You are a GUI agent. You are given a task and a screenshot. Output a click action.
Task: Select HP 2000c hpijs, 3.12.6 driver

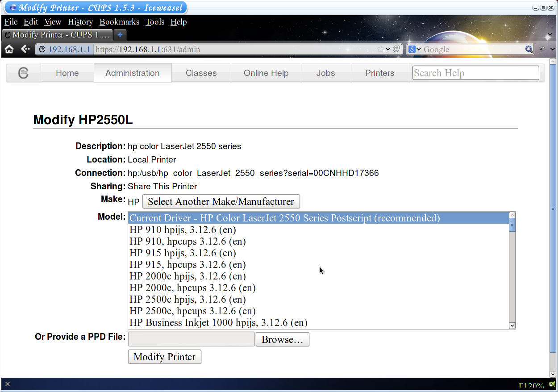319,276
